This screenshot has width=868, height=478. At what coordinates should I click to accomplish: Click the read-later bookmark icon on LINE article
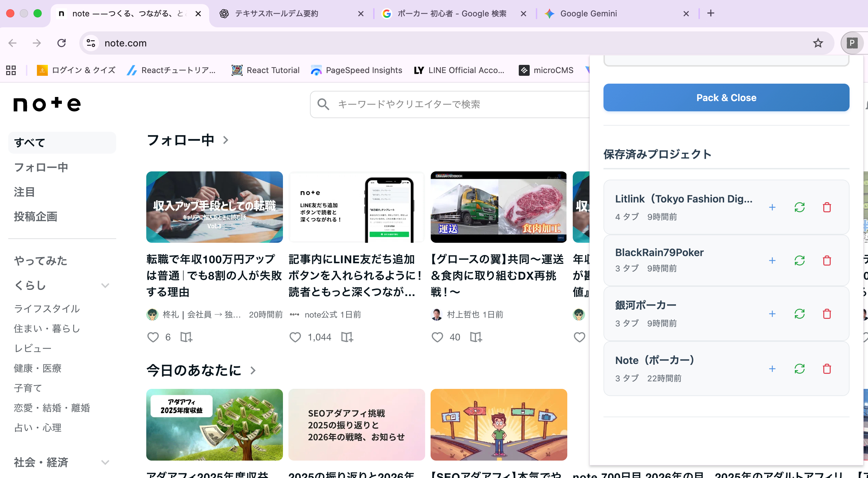(x=347, y=337)
